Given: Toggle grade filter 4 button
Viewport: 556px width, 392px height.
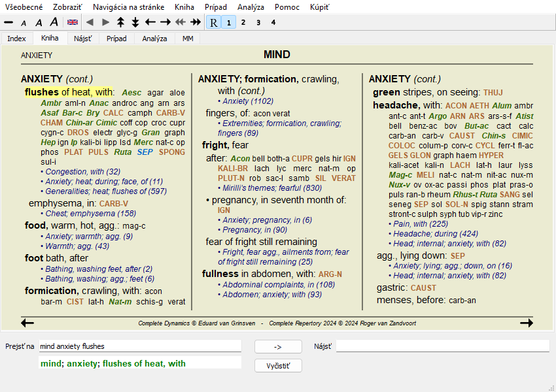Looking at the screenshot, I should click(x=273, y=22).
